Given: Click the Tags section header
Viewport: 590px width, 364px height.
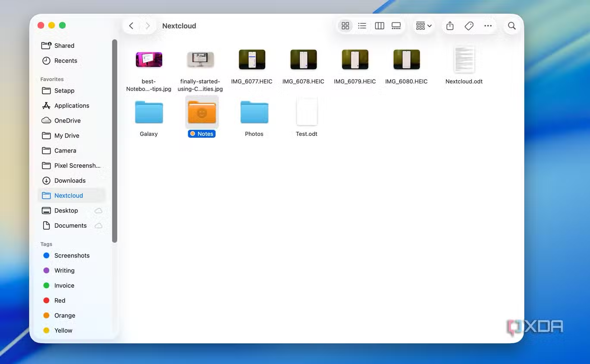Looking at the screenshot, I should pyautogui.click(x=46, y=244).
